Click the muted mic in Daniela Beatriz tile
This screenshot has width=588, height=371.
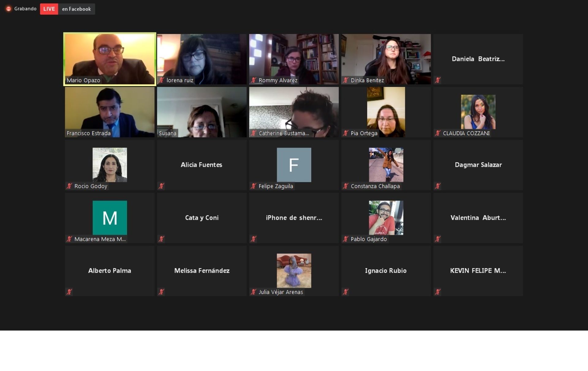[x=438, y=80]
